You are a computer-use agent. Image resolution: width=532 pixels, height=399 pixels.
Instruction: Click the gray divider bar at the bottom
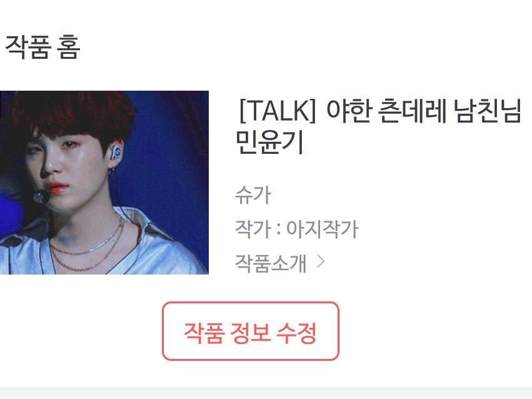point(266,393)
